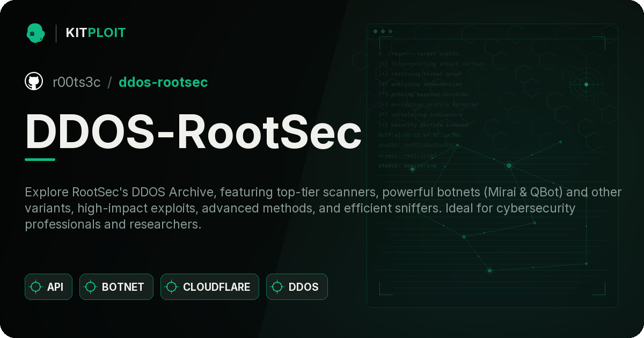Click the 'access: restricted' terminal line
This screenshot has height=338, width=644.
pos(407,156)
